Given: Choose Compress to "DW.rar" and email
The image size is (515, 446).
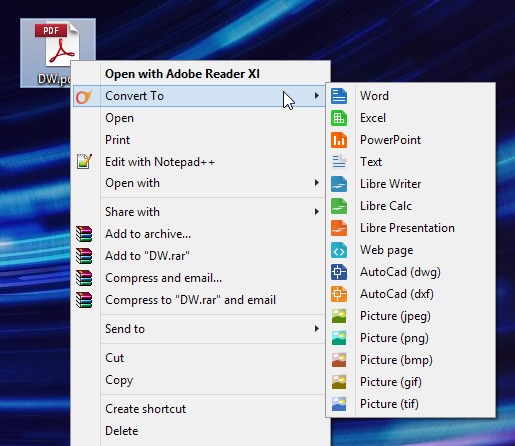Looking at the screenshot, I should 190,300.
